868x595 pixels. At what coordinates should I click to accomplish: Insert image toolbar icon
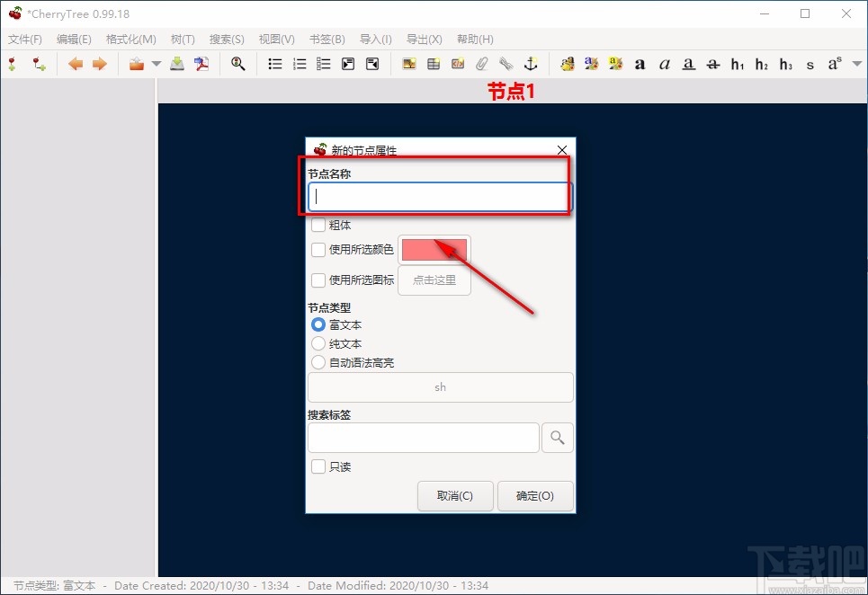pyautogui.click(x=409, y=64)
